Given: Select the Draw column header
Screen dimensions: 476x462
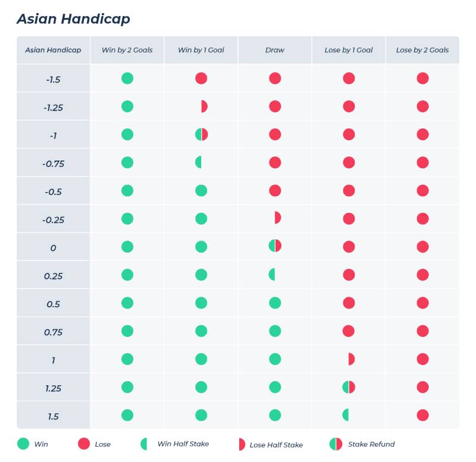Looking at the screenshot, I should [x=275, y=50].
